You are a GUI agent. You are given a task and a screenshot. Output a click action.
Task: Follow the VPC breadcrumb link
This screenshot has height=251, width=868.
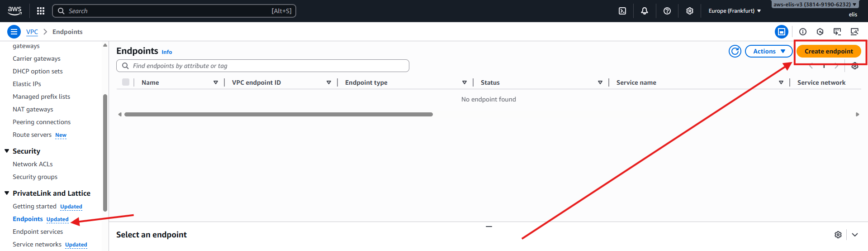[x=32, y=32]
